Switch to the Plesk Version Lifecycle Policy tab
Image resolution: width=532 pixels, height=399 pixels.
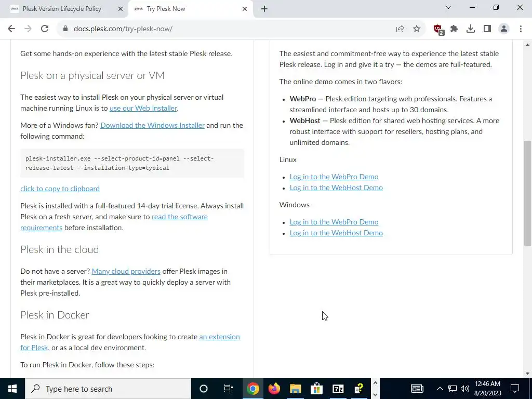62,9
